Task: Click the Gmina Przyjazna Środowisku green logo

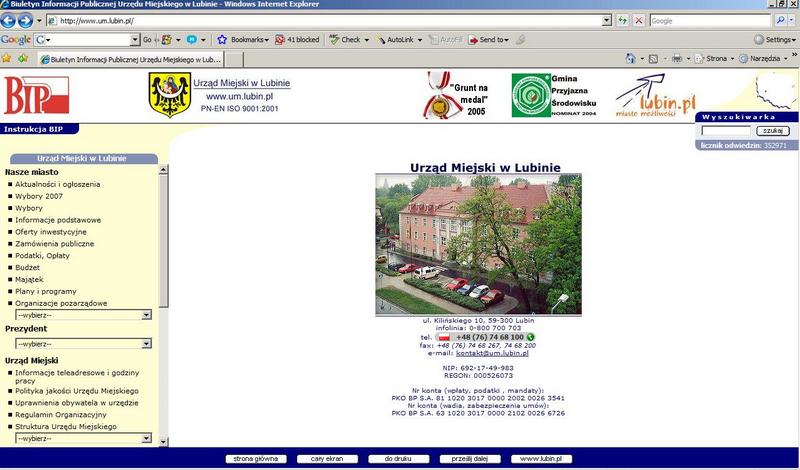Action: (x=531, y=95)
